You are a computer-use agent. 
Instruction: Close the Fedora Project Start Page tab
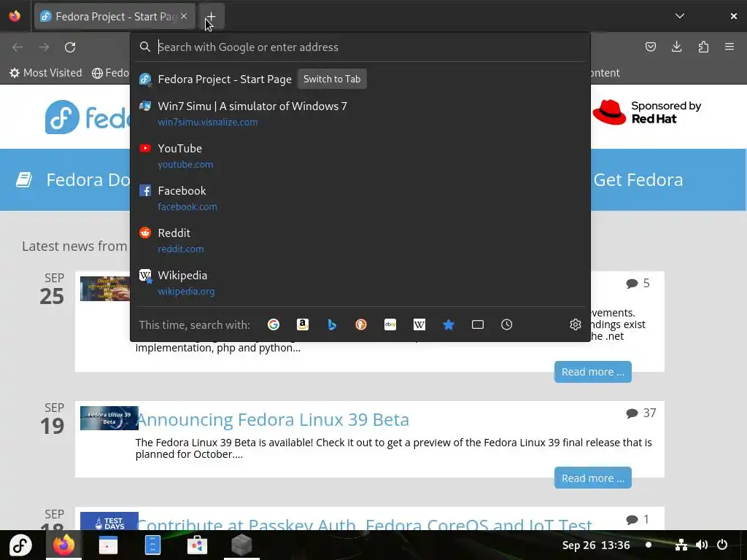(x=184, y=16)
